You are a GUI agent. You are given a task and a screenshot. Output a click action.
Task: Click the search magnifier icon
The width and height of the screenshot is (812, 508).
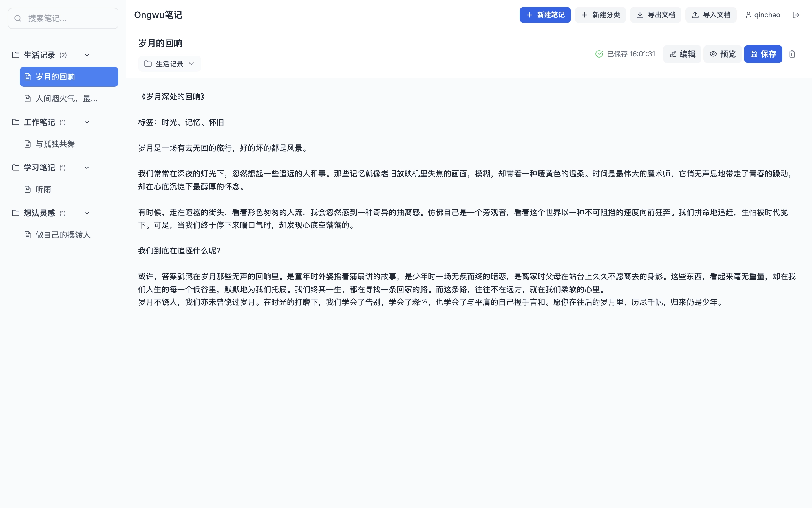pos(18,18)
